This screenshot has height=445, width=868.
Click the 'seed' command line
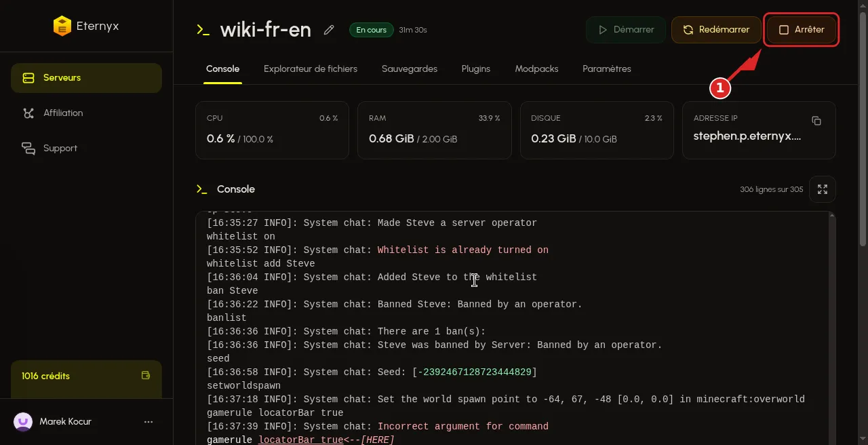(x=218, y=359)
